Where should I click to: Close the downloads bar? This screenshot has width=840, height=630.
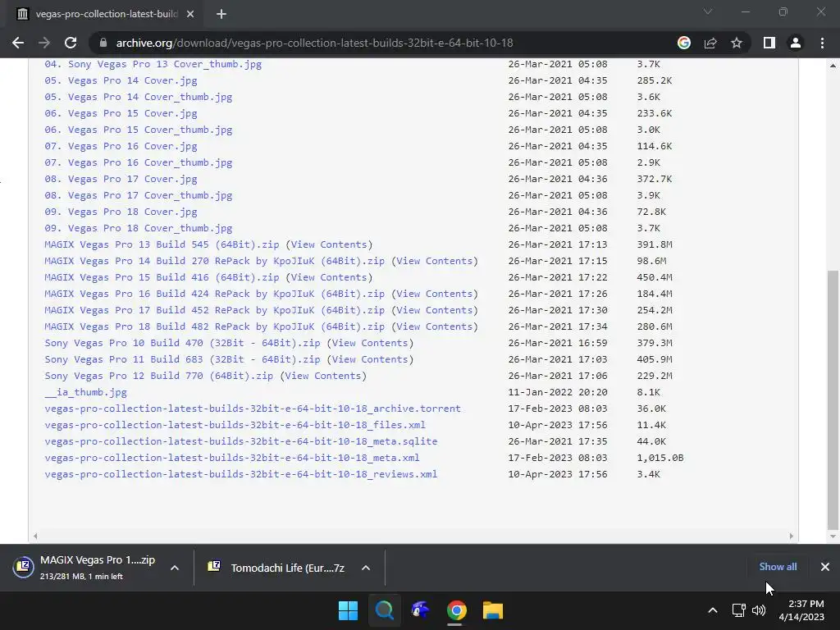tap(825, 567)
